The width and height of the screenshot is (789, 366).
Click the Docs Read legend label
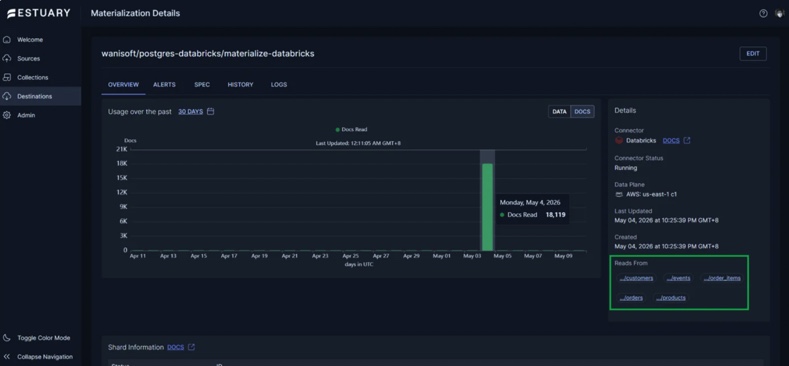[x=355, y=129]
